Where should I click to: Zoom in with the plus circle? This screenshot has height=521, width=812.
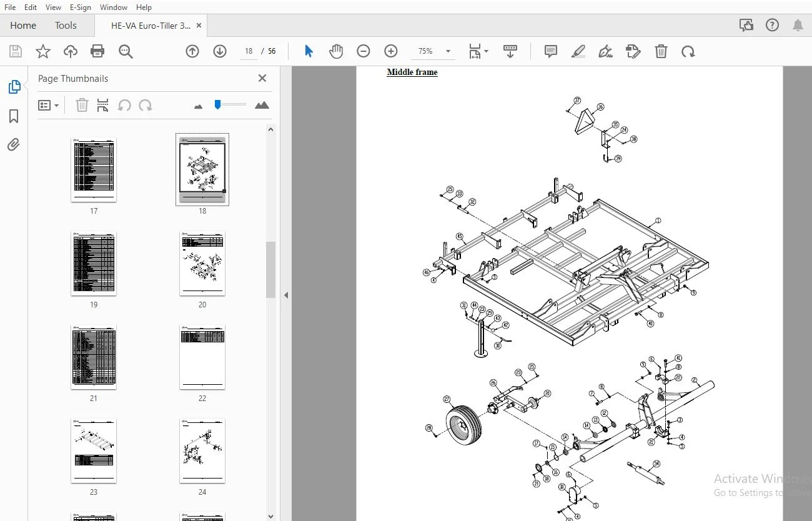(x=391, y=51)
